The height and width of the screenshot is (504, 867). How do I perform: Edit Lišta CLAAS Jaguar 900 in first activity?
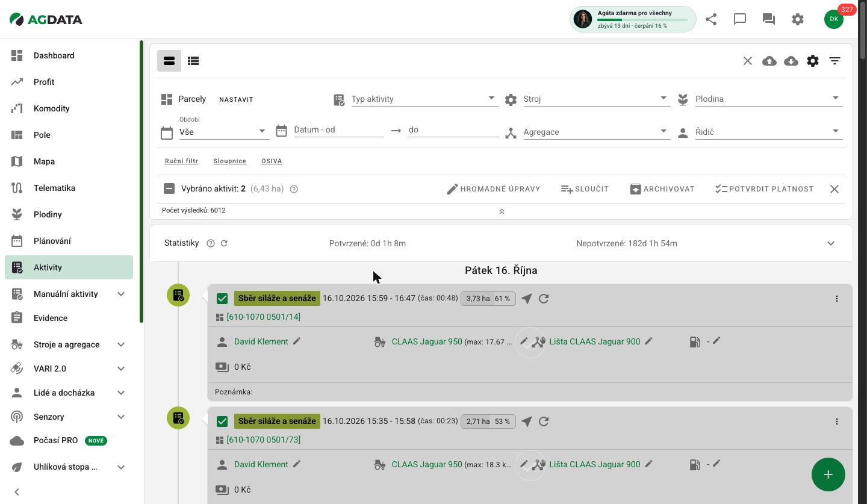tap(648, 341)
